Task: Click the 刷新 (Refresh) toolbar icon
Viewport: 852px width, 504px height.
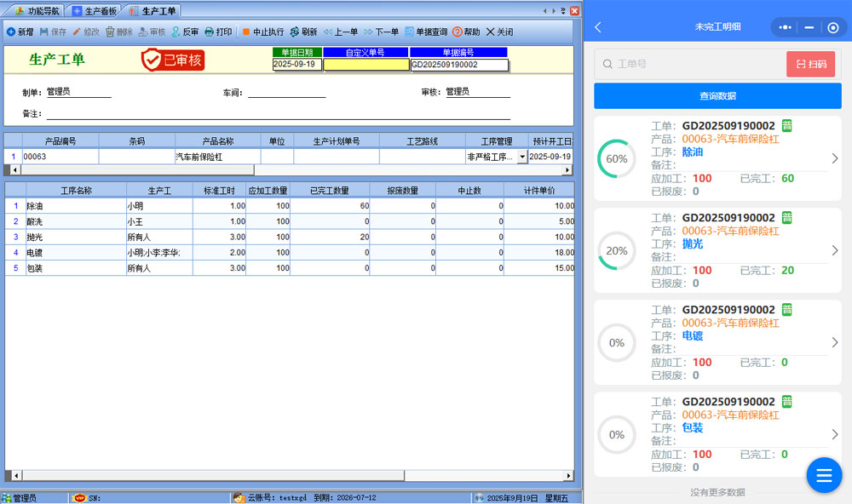Action: point(302,31)
